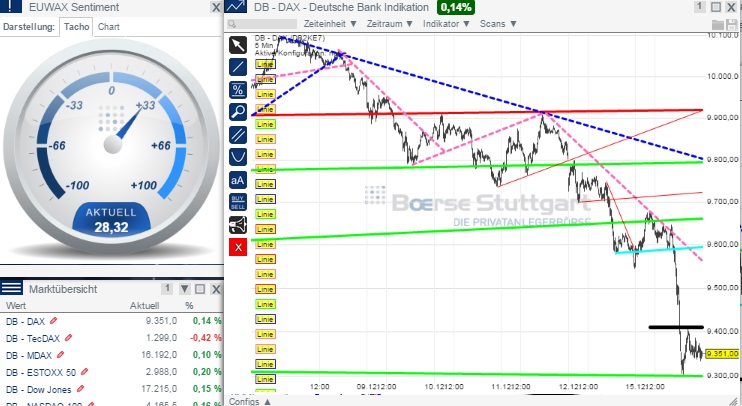Maximize the DB - DAX chart panel
This screenshot has width=742, height=406.
tap(716, 7)
